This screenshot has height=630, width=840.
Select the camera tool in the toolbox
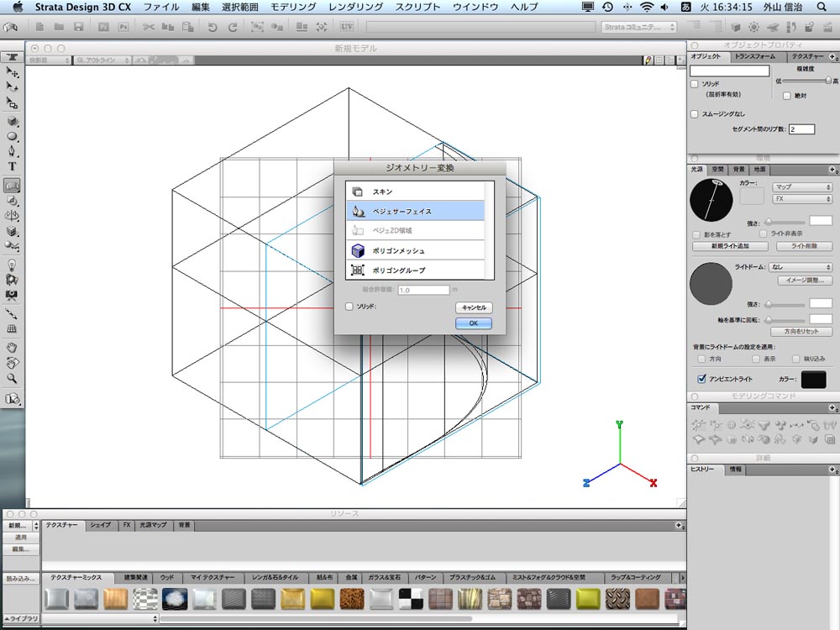tap(12, 295)
